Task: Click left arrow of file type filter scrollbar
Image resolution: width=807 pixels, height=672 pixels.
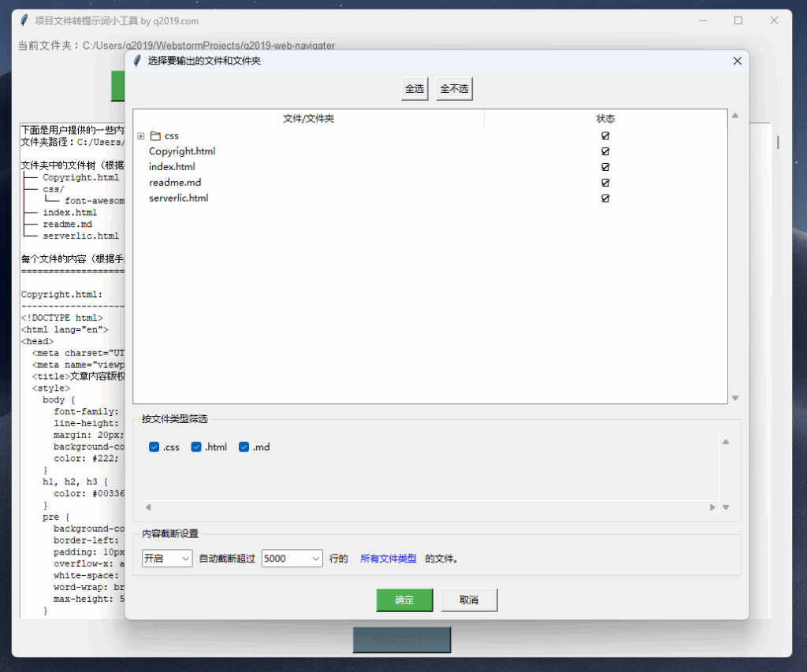Action: point(147,507)
